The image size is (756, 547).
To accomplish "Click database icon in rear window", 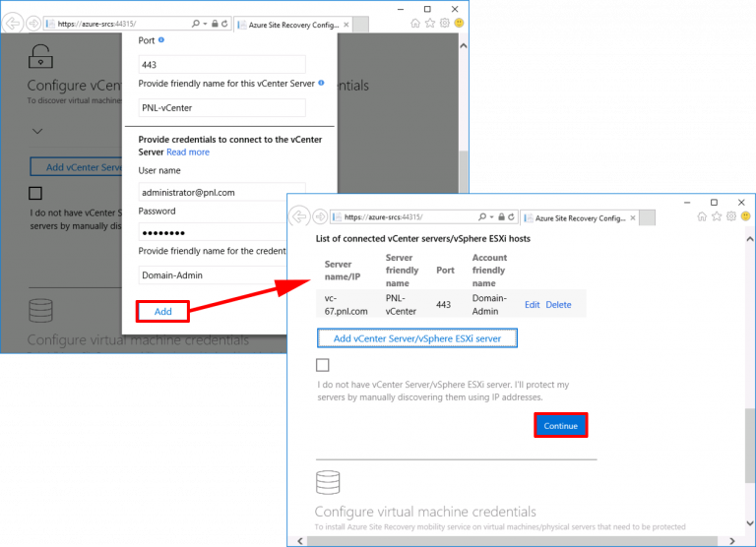I will pyautogui.click(x=40, y=310).
